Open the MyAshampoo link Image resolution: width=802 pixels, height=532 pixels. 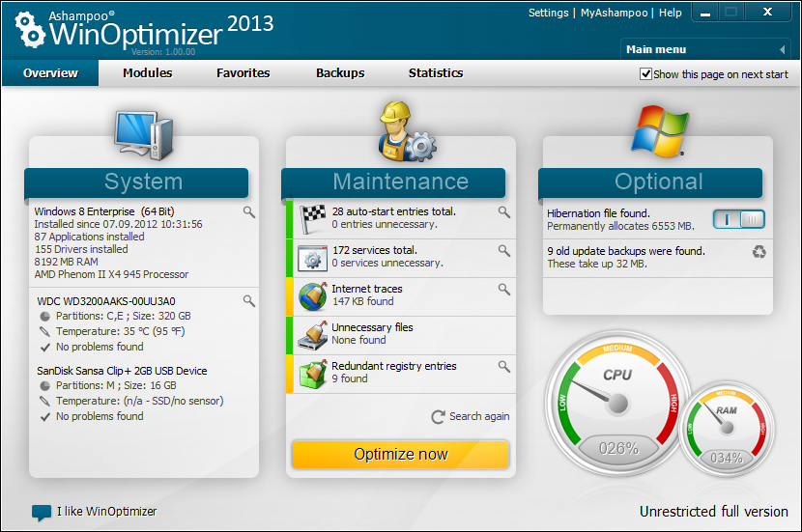click(614, 13)
